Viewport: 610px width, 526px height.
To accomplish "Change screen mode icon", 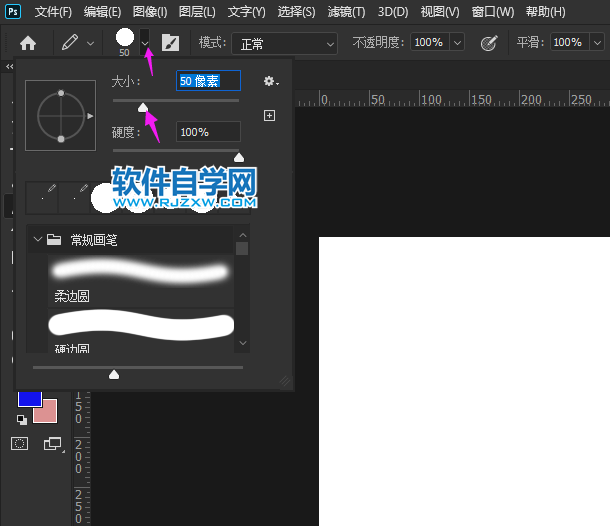I will point(53,444).
